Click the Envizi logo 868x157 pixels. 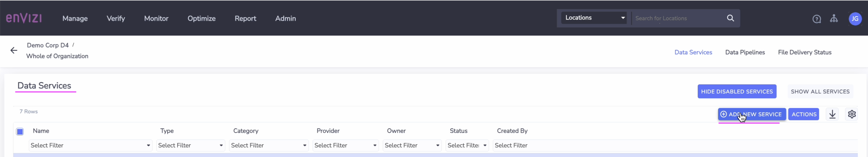24,18
